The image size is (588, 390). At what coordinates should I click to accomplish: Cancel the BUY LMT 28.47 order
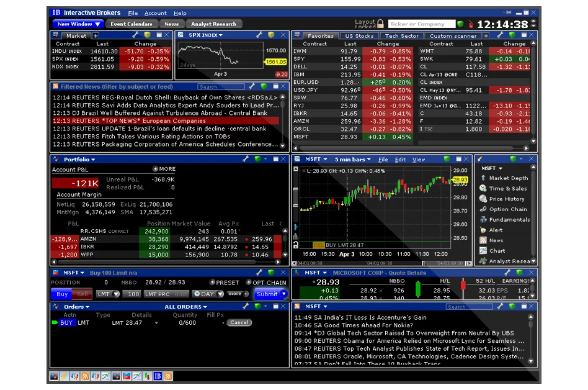[239, 322]
